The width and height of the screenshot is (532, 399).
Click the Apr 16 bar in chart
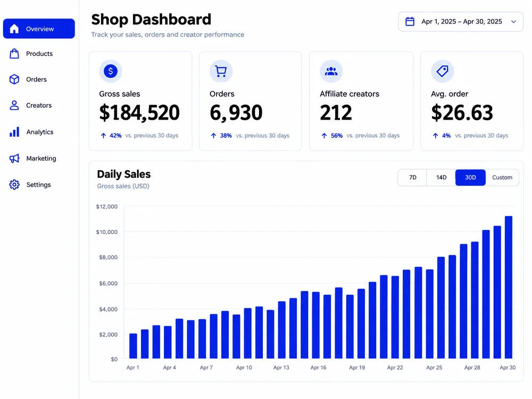pos(315,325)
